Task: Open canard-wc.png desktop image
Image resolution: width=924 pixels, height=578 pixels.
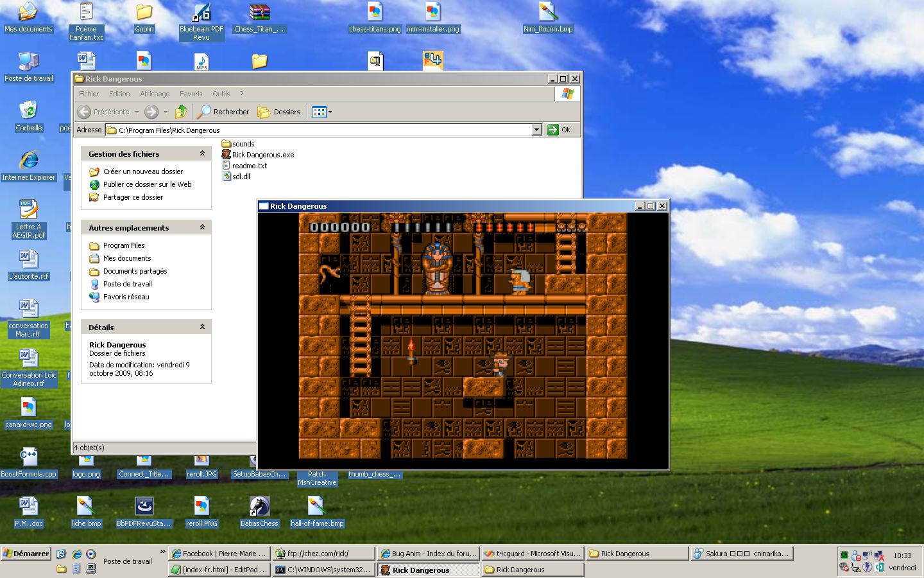Action: click(28, 413)
